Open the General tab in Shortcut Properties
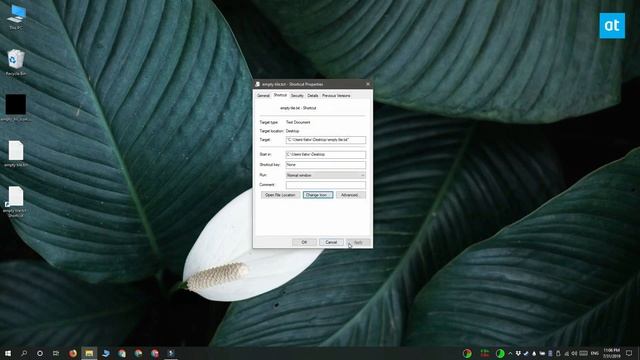Image resolution: width=640 pixels, height=360 pixels. click(x=263, y=96)
